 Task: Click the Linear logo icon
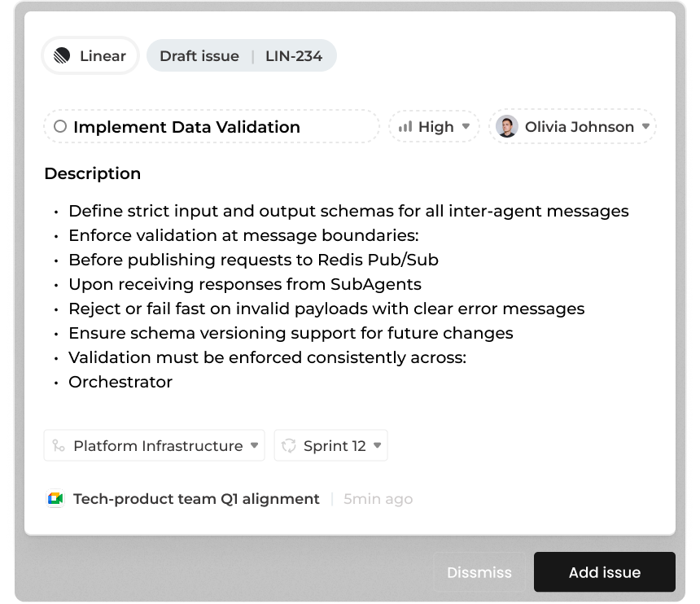[x=63, y=56]
